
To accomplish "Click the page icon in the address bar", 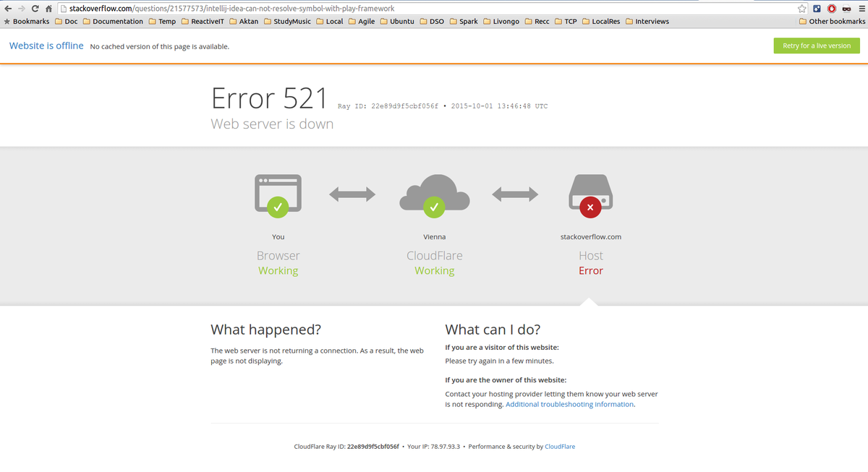I will click(62, 9).
